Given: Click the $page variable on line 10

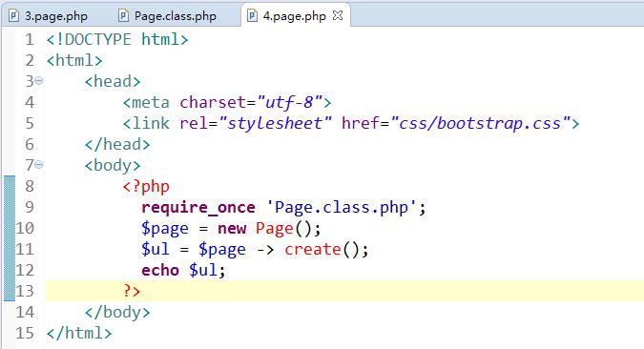Looking at the screenshot, I should click(x=165, y=228).
